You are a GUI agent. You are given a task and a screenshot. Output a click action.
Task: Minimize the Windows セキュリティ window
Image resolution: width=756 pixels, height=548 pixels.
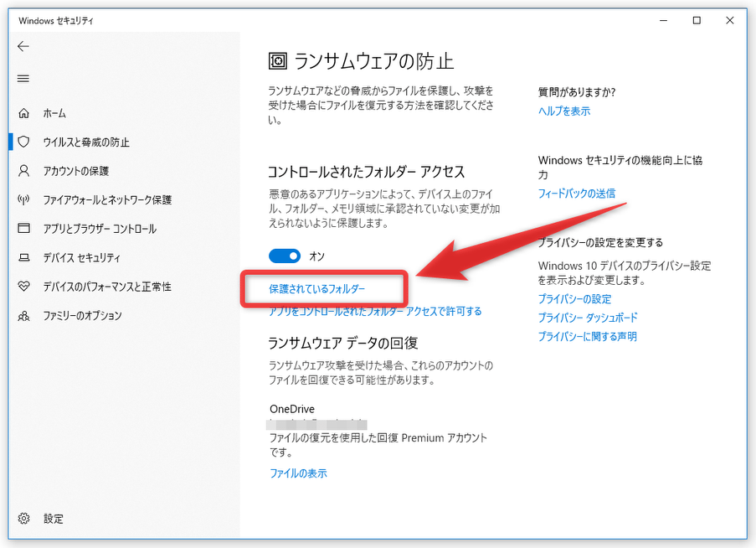[663, 20]
